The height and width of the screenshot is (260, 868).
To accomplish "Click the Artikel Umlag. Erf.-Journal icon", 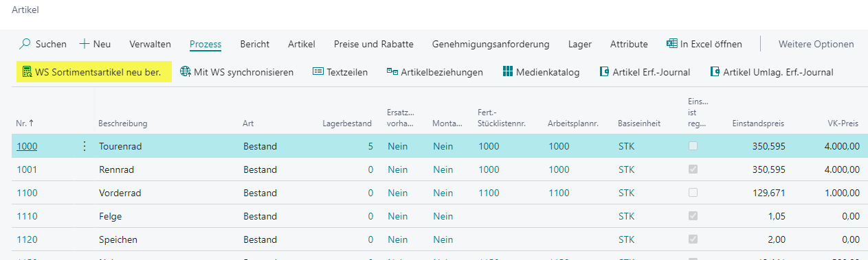I will [x=715, y=72].
